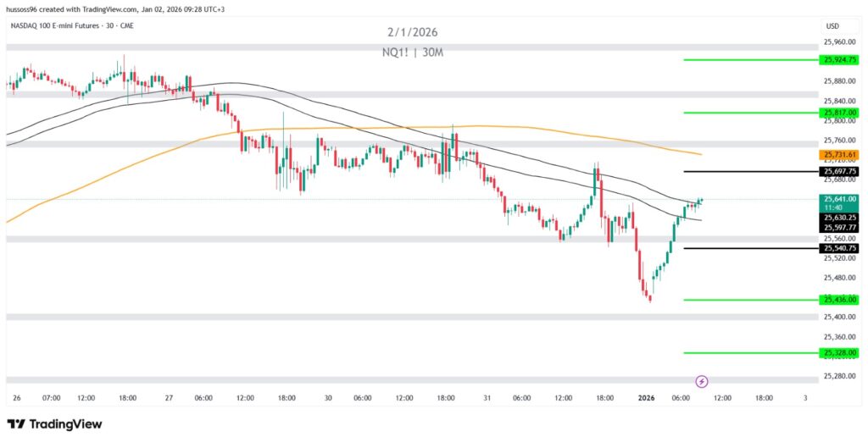This screenshot has width=868, height=442.
Task: Click the purple lightning event icon
Action: 702,381
